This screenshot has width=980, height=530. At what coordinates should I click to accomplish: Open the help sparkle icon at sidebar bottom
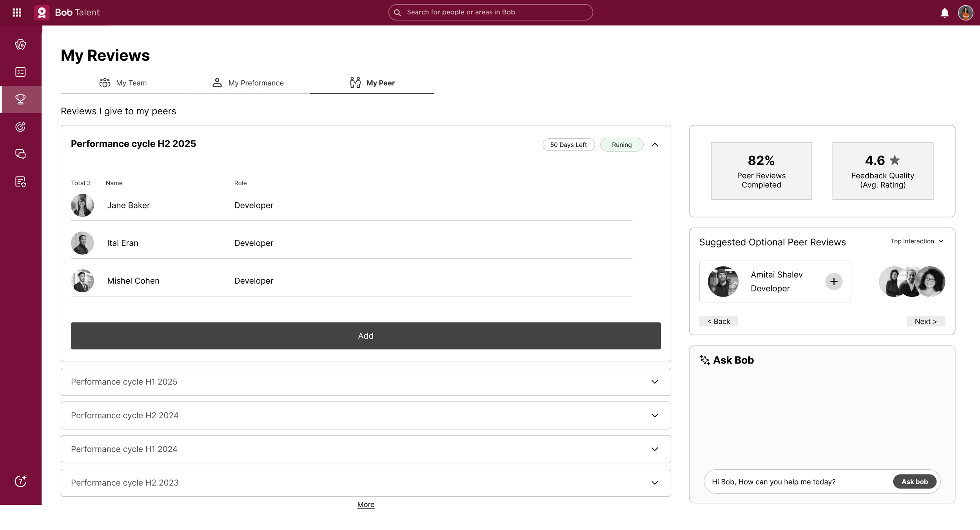(x=20, y=481)
